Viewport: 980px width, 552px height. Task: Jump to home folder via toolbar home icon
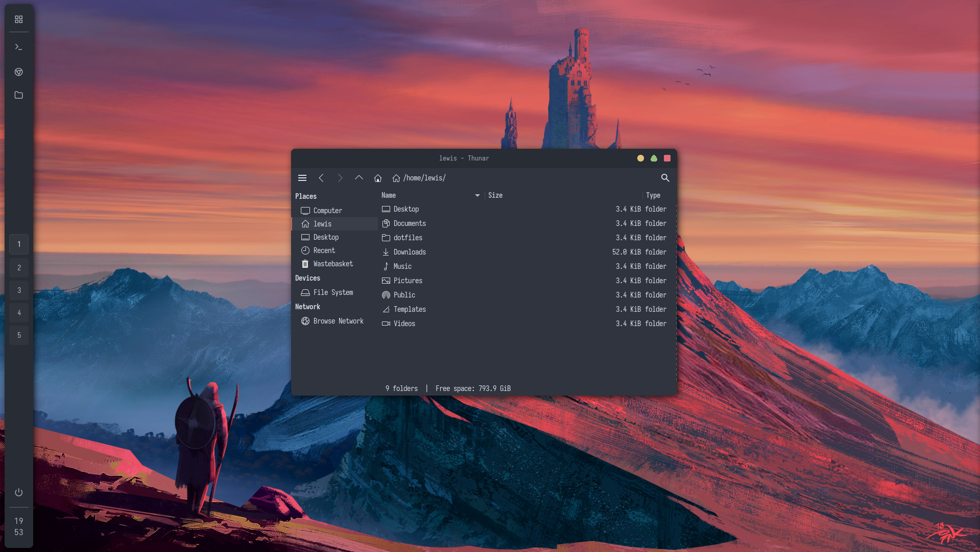(x=378, y=178)
